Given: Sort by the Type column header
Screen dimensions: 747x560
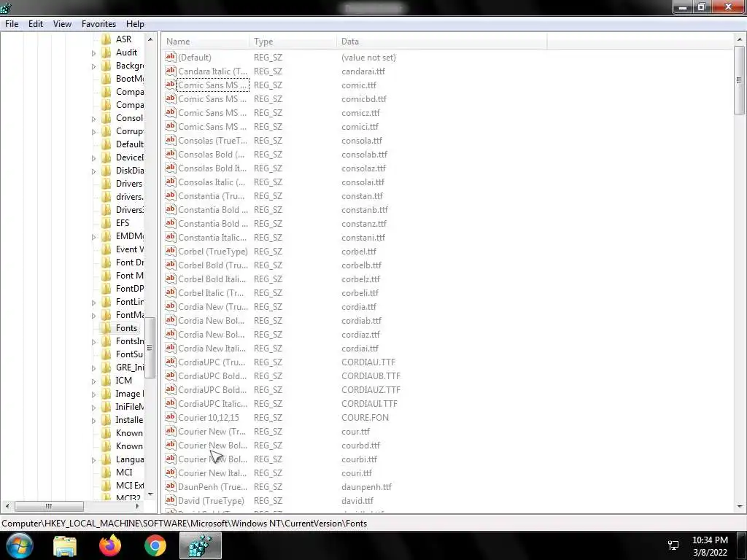Looking at the screenshot, I should pos(293,42).
